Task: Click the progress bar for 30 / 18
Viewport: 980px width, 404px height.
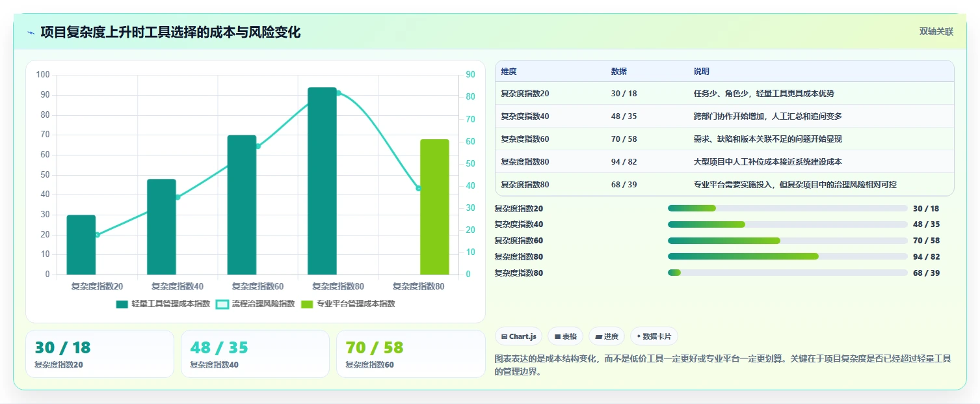Action: pyautogui.click(x=788, y=208)
